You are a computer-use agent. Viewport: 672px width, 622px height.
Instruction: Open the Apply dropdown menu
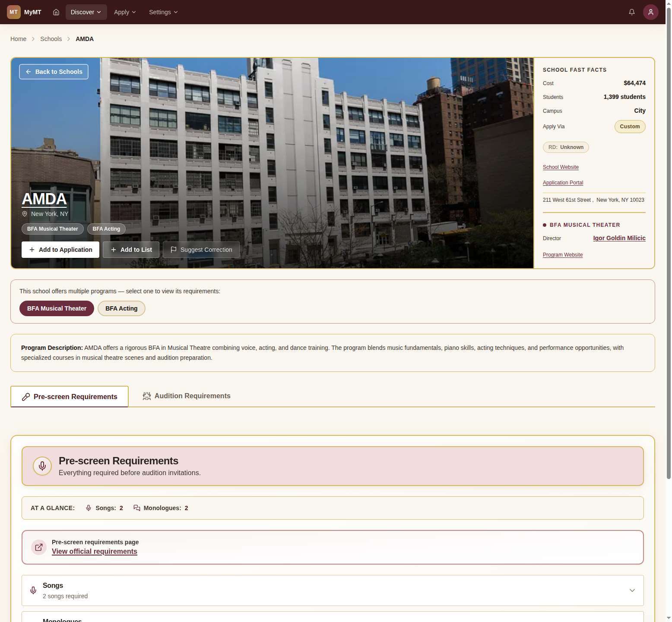click(125, 12)
